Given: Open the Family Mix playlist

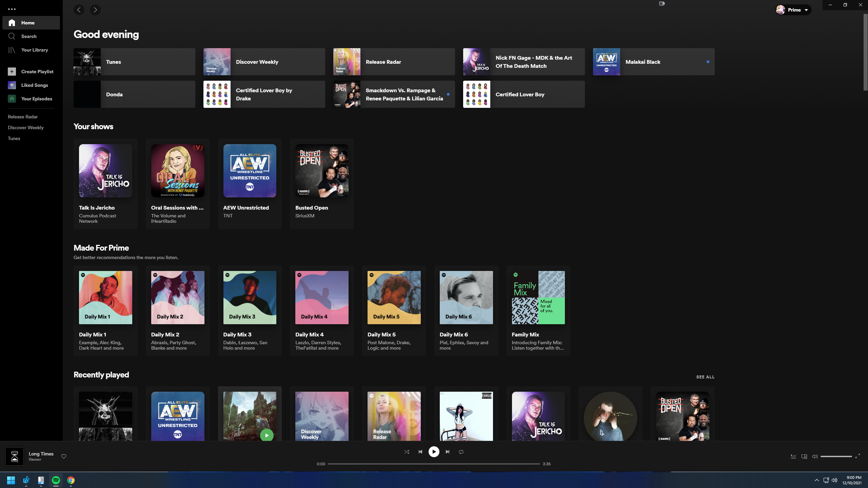Looking at the screenshot, I should click(x=538, y=311).
